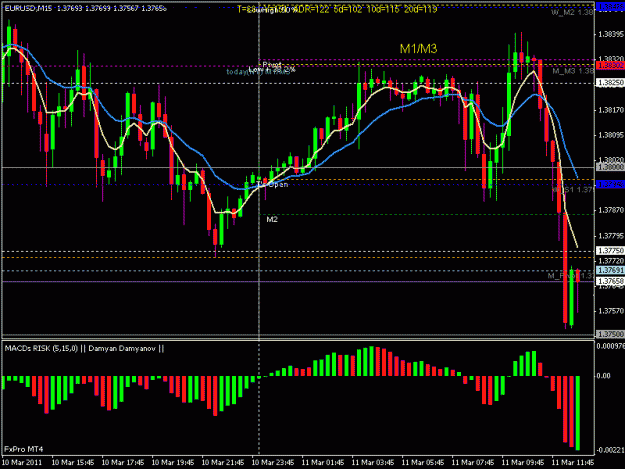
Task: Click the gray 1.37500 price tag
Action: 610,334
